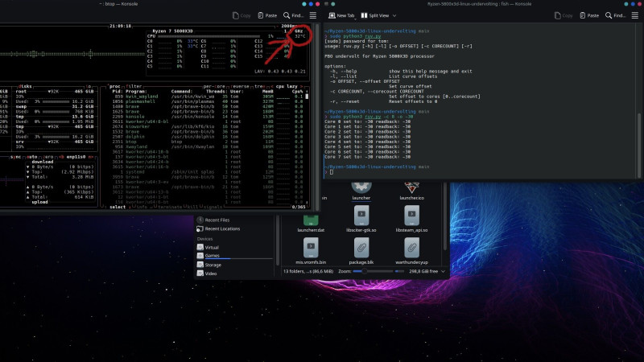Screen dimensions: 644x362
Task: Click the 21:09:18 clock in btop
Action: (120, 26)
